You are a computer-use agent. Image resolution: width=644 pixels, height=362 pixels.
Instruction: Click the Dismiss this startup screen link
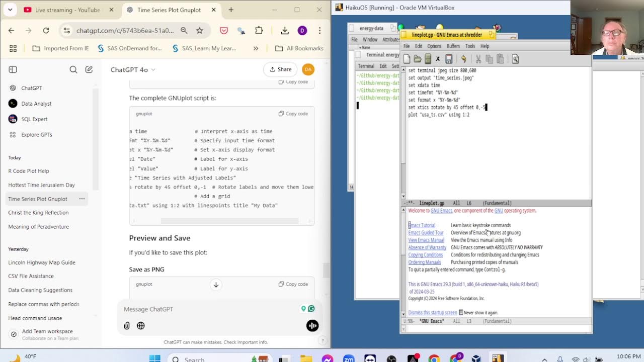point(433,313)
